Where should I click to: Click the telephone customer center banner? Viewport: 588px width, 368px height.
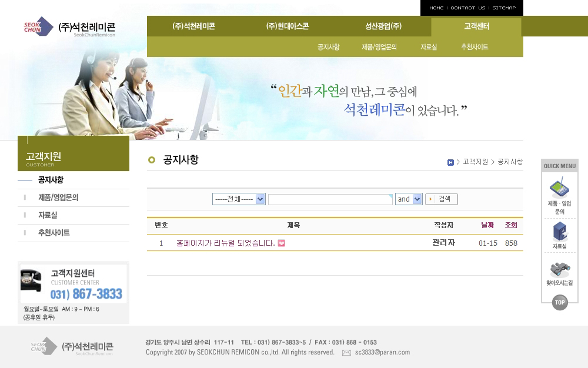pos(73,284)
